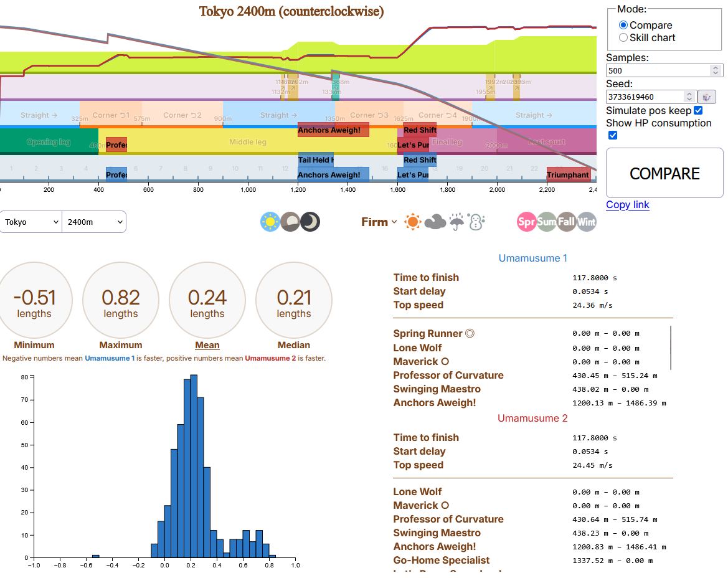Select the daytime sun icon
The image size is (728, 578).
click(270, 222)
